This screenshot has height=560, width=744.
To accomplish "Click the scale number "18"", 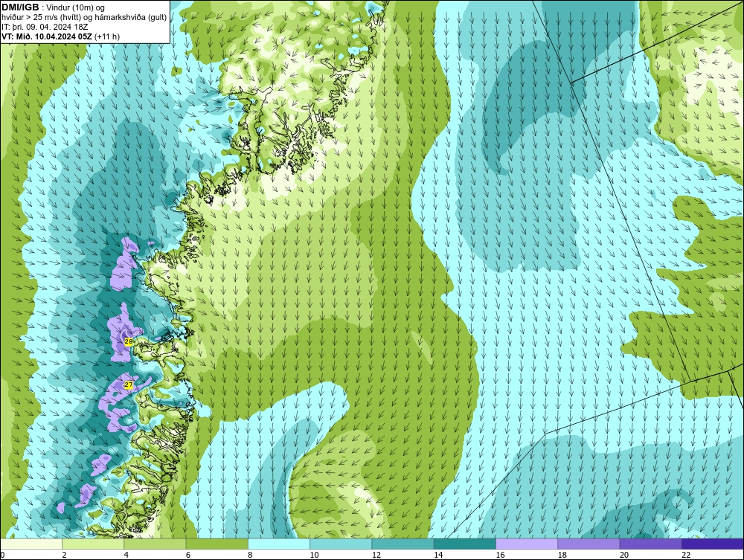I will tap(562, 555).
